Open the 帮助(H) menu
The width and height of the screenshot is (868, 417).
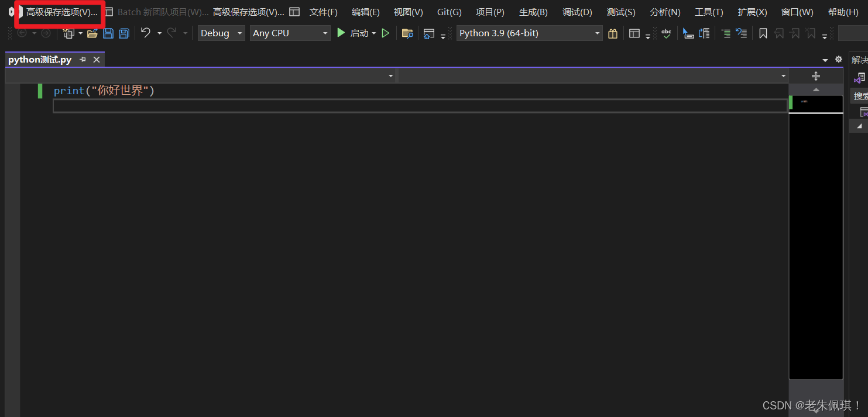(x=843, y=12)
